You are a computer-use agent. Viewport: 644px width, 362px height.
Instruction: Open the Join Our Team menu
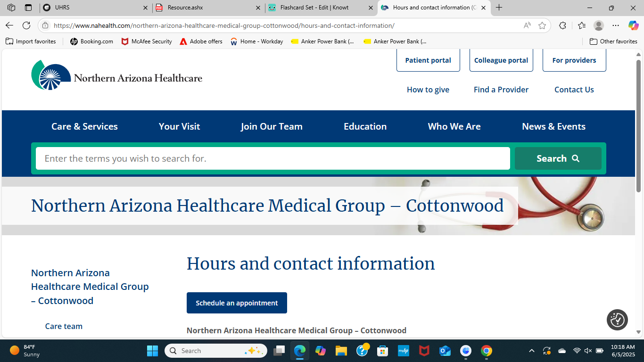(272, 126)
